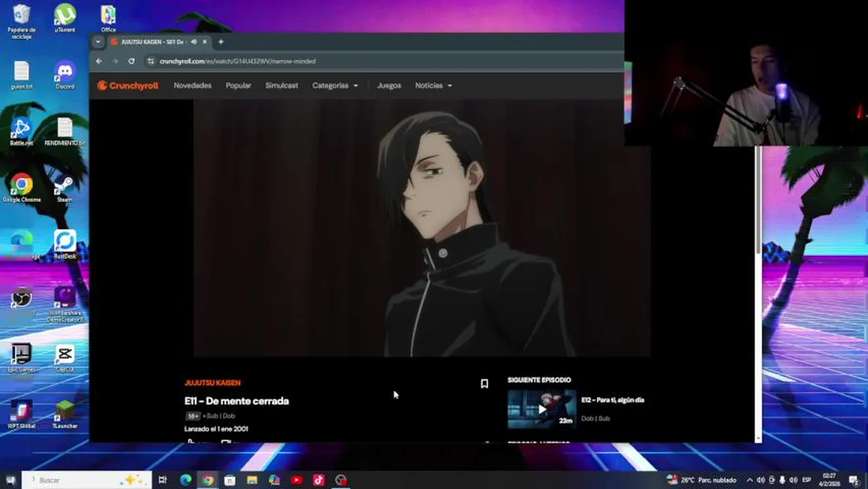Bookmark episode with the watchlist icon
The height and width of the screenshot is (489, 868).
pos(484,384)
